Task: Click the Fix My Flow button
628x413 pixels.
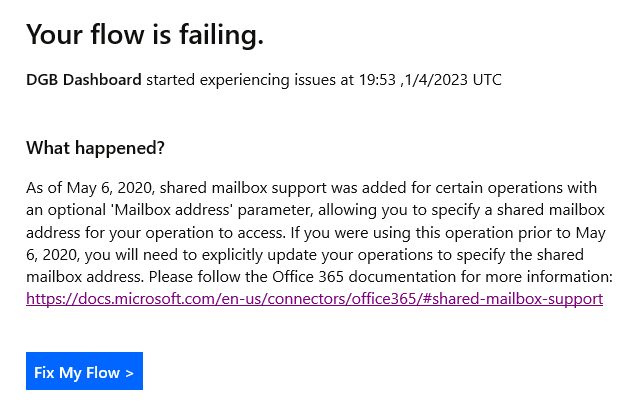Action: [84, 371]
